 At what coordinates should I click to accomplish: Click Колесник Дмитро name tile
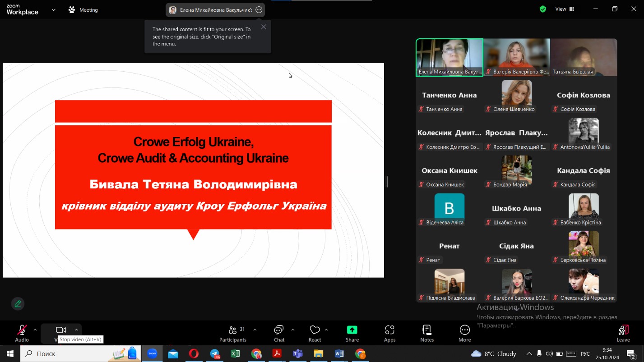[449, 133]
